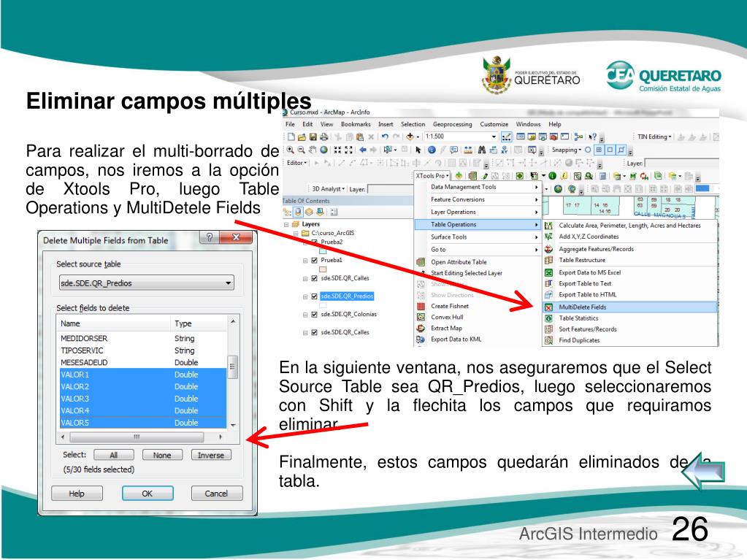Open Data Management Tools submenu
This screenshot has height=560, width=747.
(x=478, y=187)
